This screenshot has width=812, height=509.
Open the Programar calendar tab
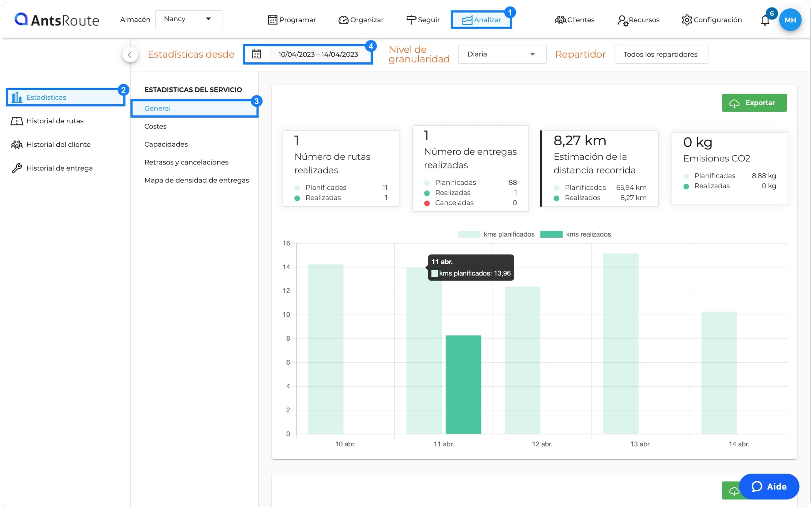tap(292, 20)
